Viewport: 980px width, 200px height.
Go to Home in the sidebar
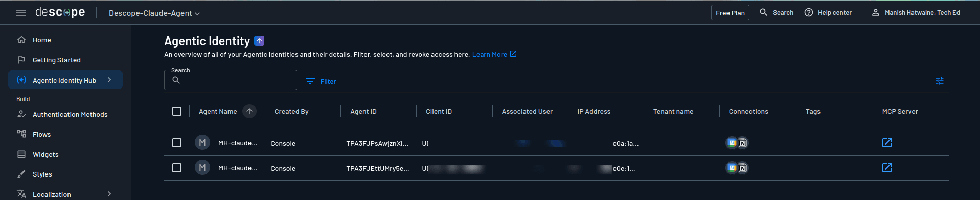(x=65, y=40)
